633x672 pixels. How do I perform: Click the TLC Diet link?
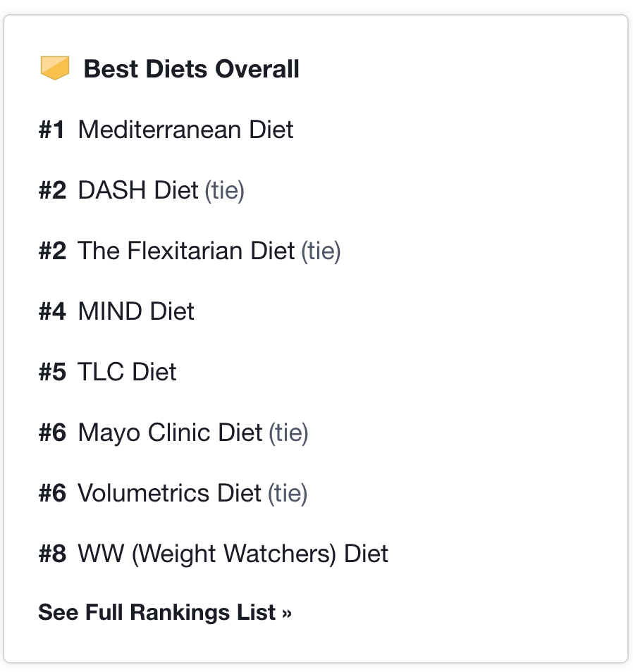click(127, 372)
